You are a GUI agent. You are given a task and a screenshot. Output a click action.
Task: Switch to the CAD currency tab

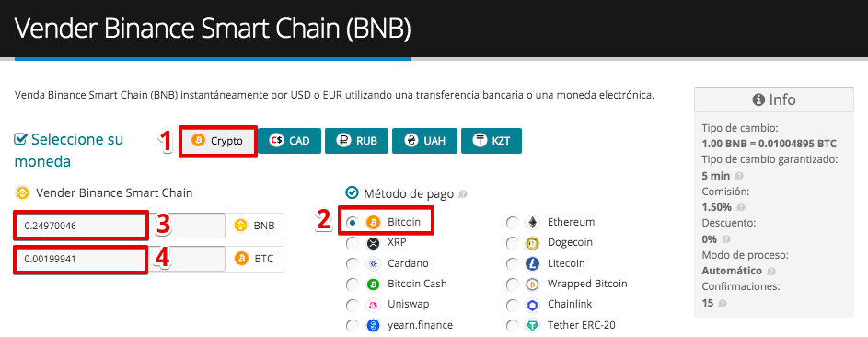[x=289, y=141]
